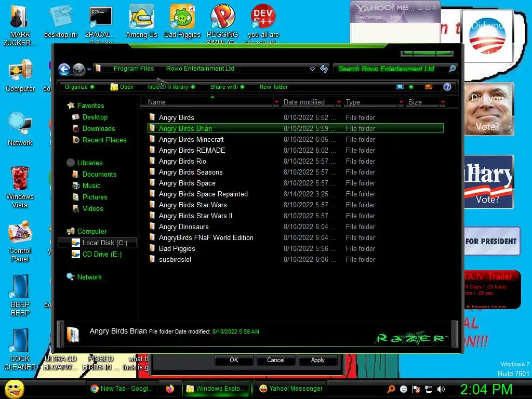Image resolution: width=532 pixels, height=399 pixels.
Task: Open Network in the navigation pane
Action: point(85,277)
